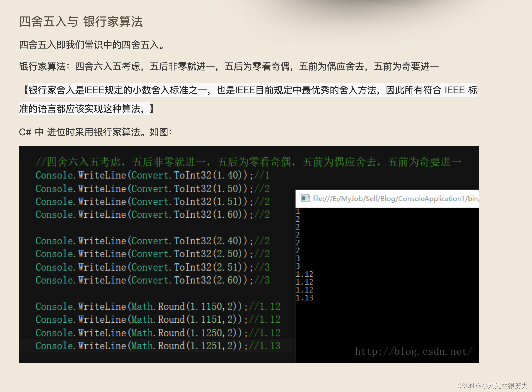Click the heading 四舍五入与 银行家算法
Viewport: 532px width, 392px height.
pos(81,22)
